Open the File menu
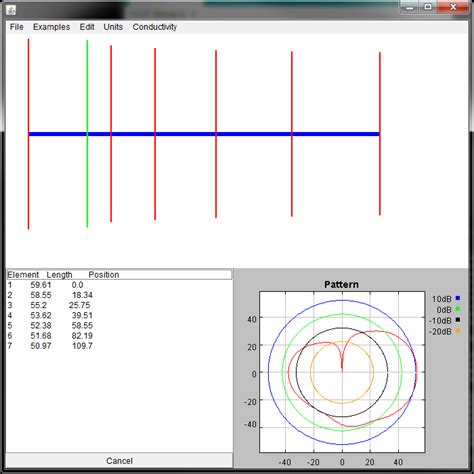Screen dimensions: 474x474 point(17,27)
